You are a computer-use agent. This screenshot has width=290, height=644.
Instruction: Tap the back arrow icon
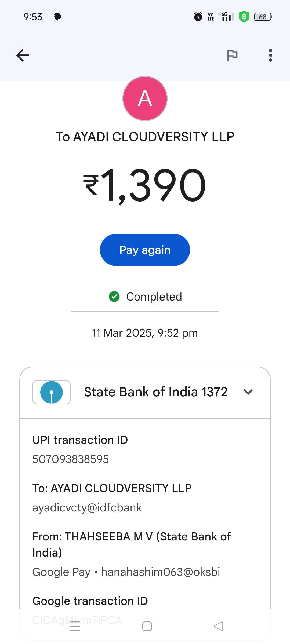point(23,55)
